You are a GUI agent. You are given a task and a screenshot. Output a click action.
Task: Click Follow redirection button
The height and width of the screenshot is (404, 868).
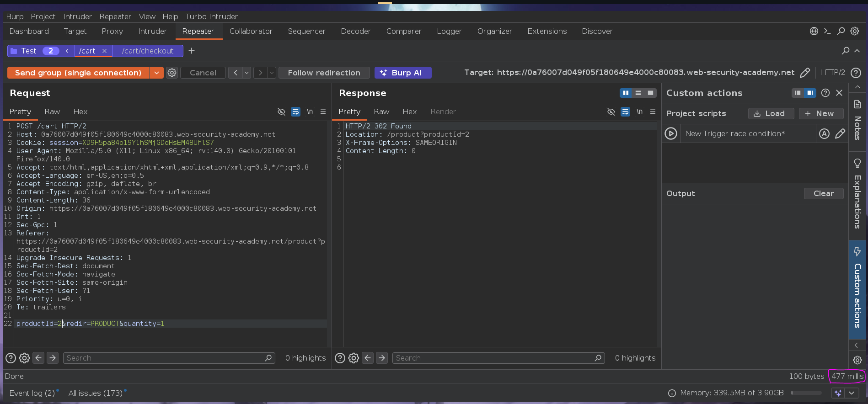point(324,73)
